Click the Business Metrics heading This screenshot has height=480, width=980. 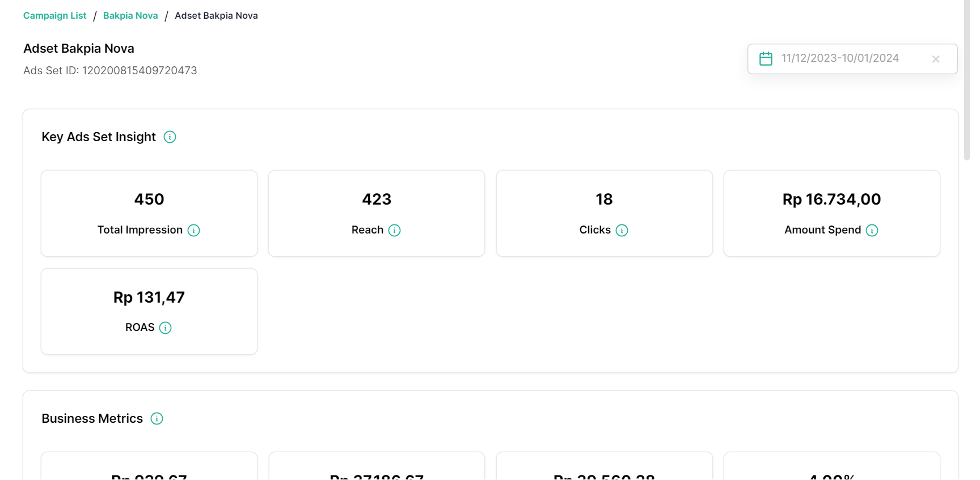click(92, 419)
